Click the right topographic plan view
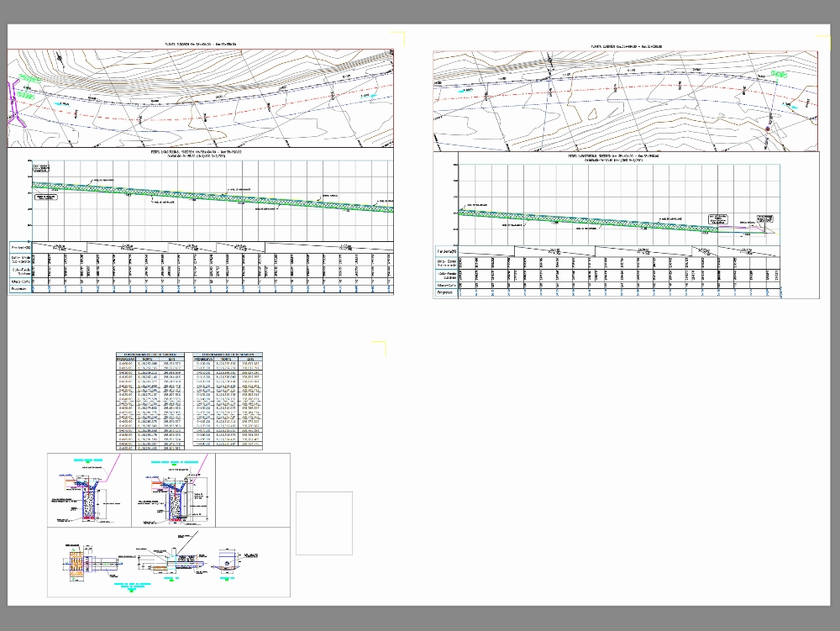 click(626, 101)
